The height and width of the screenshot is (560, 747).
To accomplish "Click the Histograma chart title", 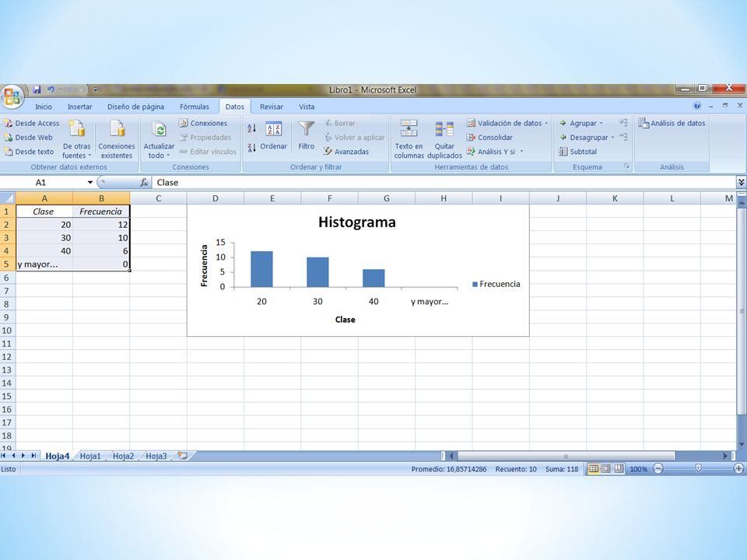I will 357,222.
